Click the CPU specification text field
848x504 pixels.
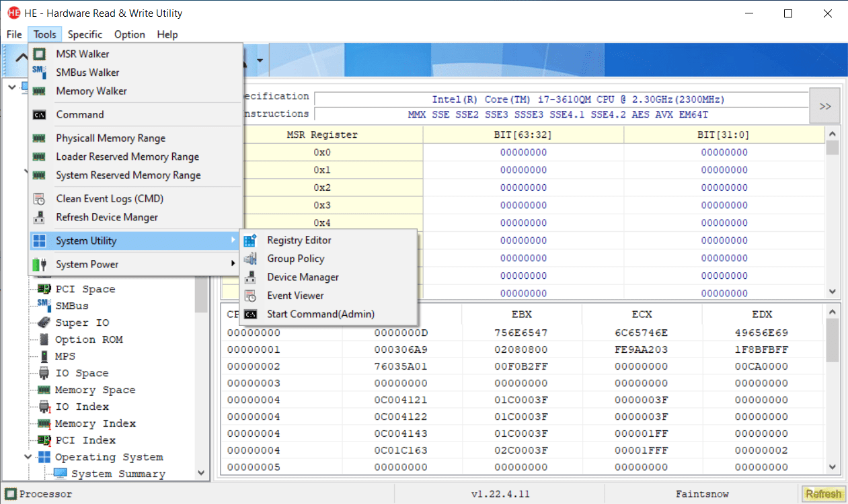pos(561,99)
